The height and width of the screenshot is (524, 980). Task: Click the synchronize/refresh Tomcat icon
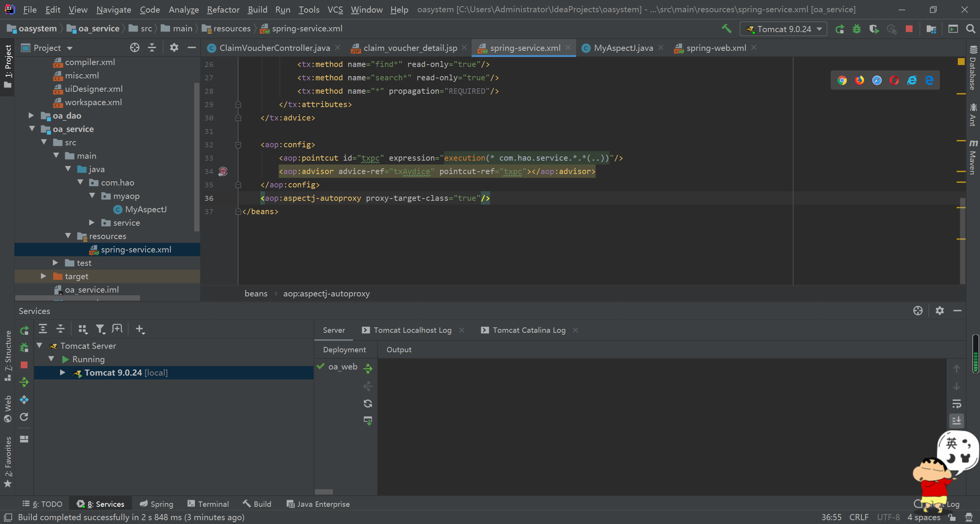tap(367, 403)
